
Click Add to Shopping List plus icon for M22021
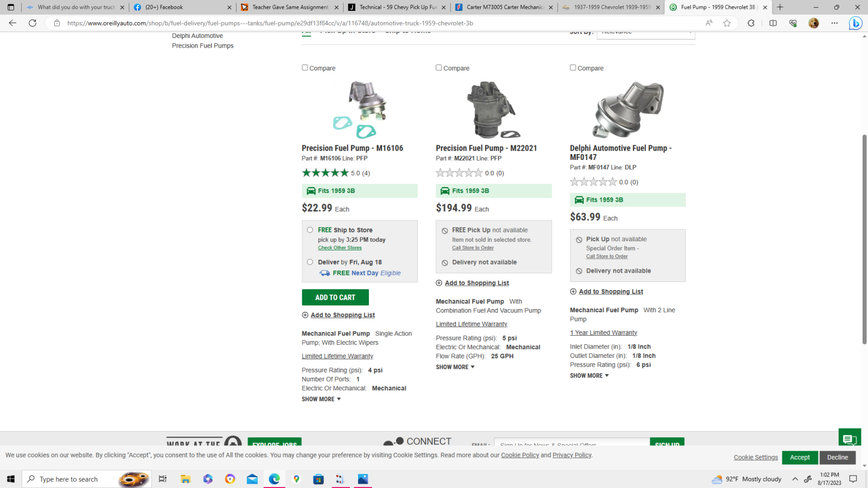(x=439, y=283)
